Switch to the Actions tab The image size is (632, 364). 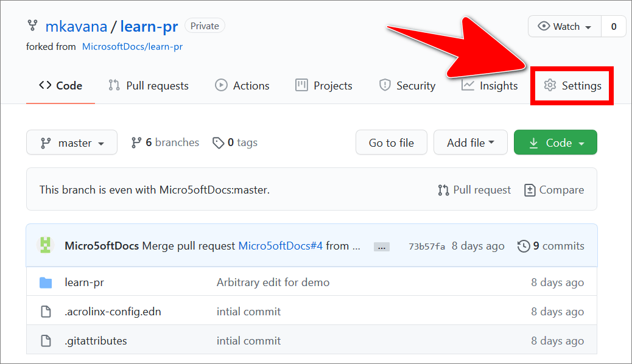click(x=242, y=85)
